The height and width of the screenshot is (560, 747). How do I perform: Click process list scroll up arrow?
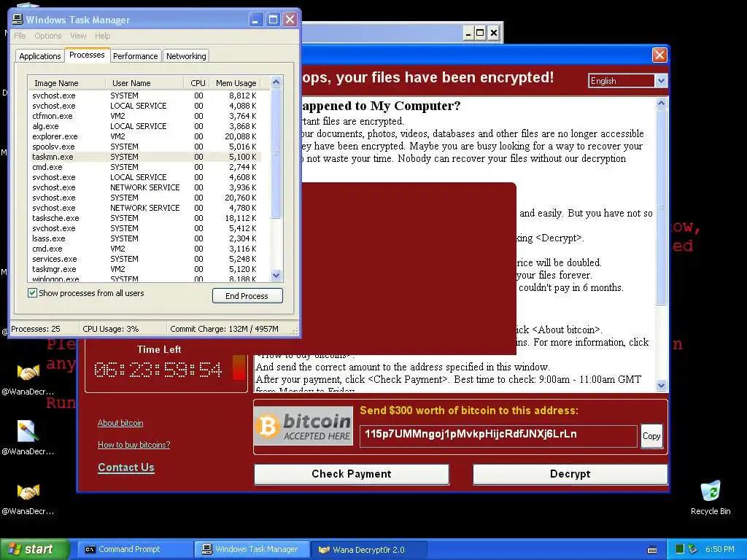pyautogui.click(x=276, y=82)
